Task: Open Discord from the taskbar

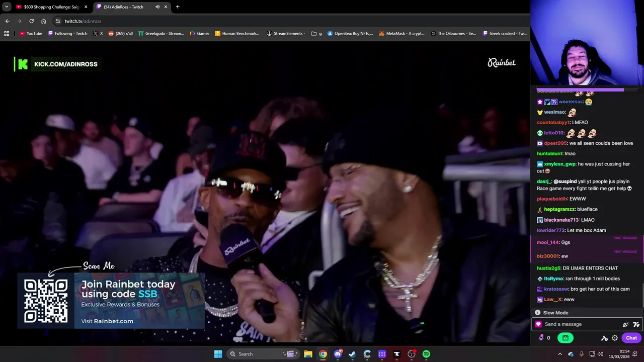Action: coord(338,354)
